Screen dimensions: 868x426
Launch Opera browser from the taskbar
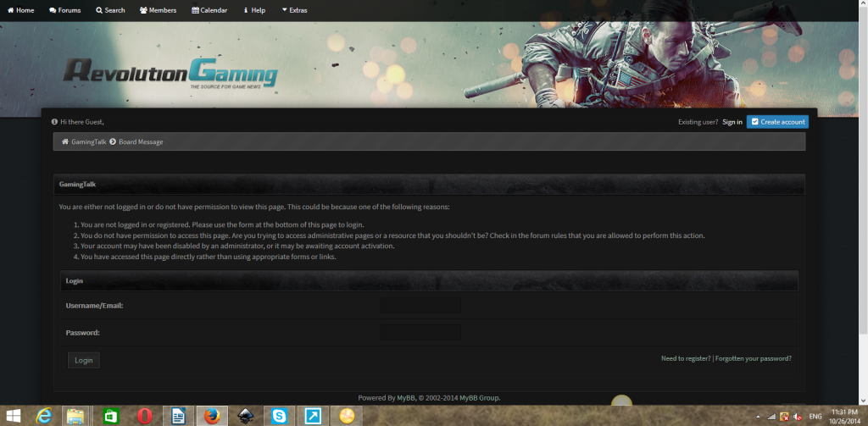coord(144,416)
